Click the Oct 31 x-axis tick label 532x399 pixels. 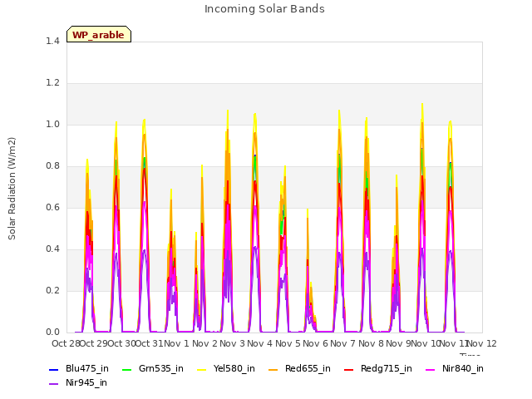click(150, 343)
